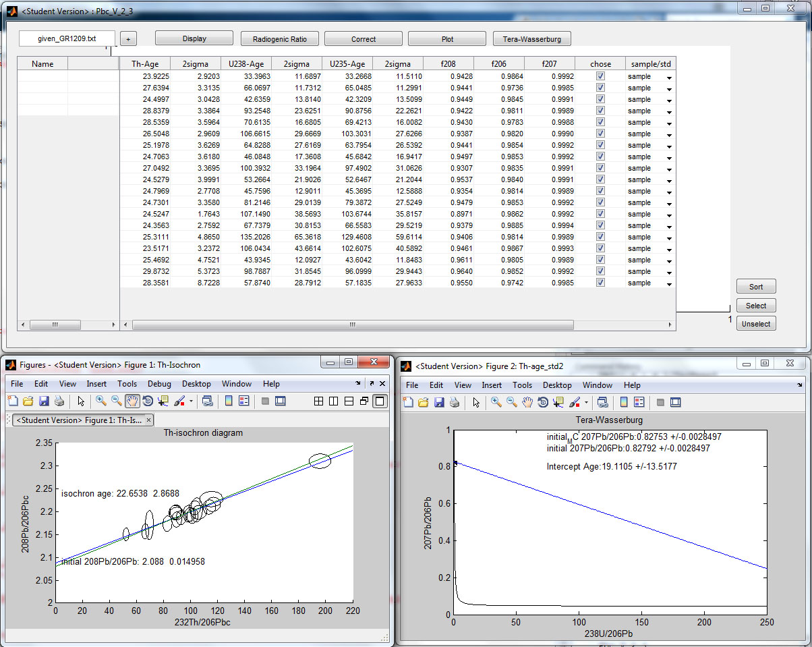The height and width of the screenshot is (647, 812).
Task: Click Save Figure icon in Tera-Wasserburg window
Action: [x=439, y=403]
